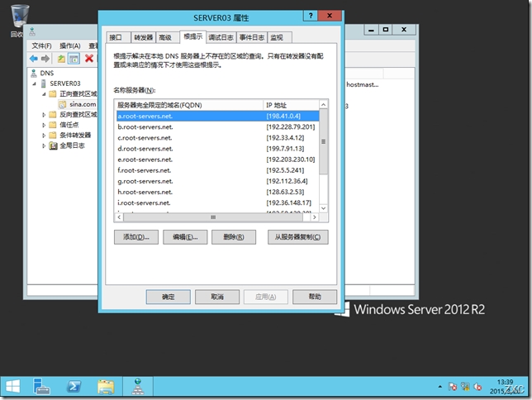Screen dimensions: 532x400
Task: Open the Windows Start button
Action: pyautogui.click(x=13, y=387)
